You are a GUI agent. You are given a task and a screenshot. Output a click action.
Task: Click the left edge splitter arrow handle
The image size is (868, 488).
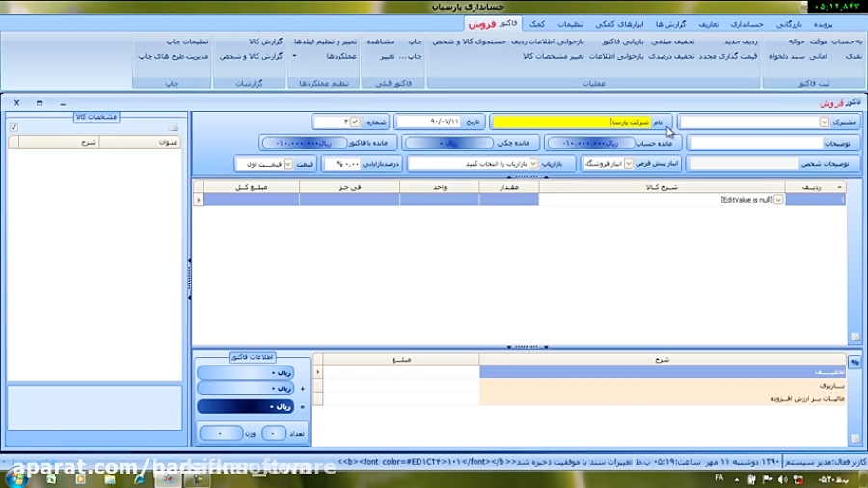coord(188,261)
